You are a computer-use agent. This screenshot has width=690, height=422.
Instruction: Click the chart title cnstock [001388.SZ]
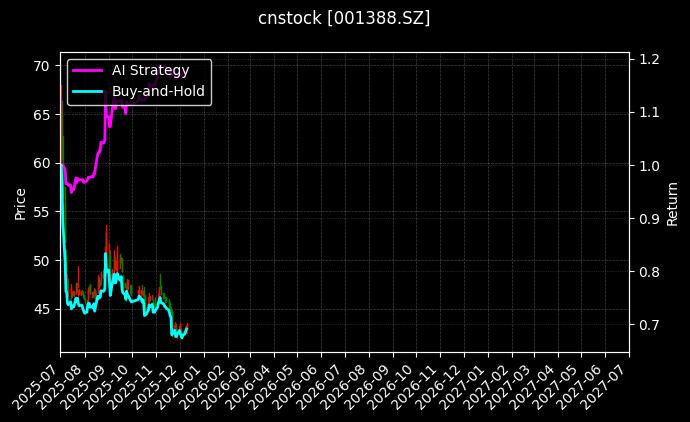(344, 18)
